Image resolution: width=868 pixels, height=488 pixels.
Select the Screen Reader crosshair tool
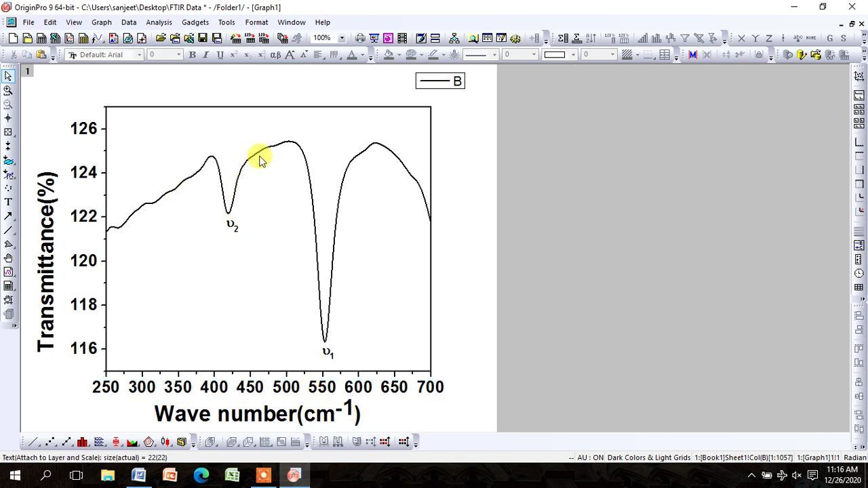coord(8,119)
